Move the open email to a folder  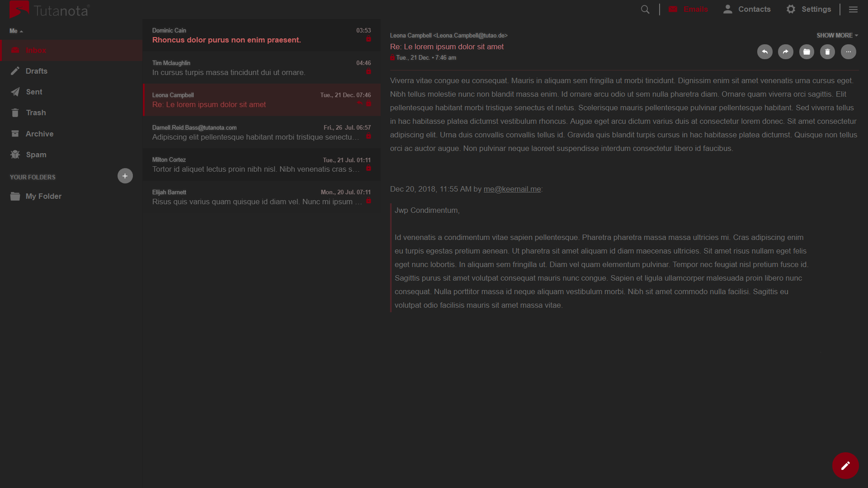(807, 52)
